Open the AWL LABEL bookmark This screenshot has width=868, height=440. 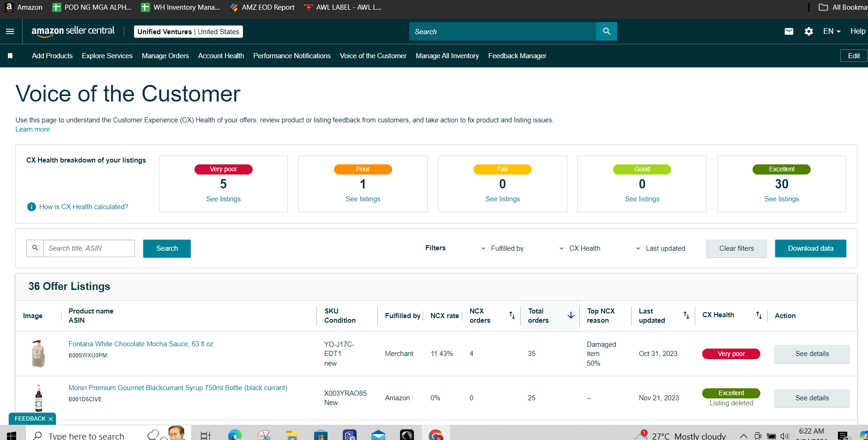pyautogui.click(x=342, y=7)
